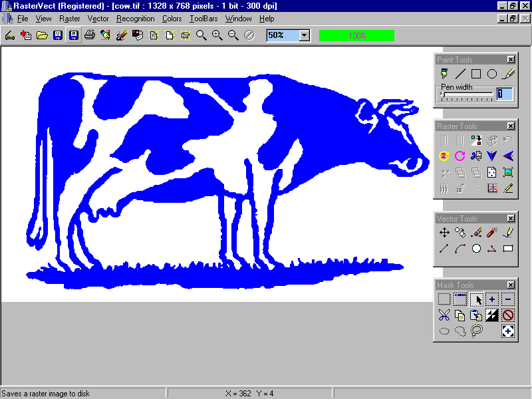Click the scissors crop icon in Raster Tools
Viewport: 532px width, 399px height.
click(x=476, y=156)
